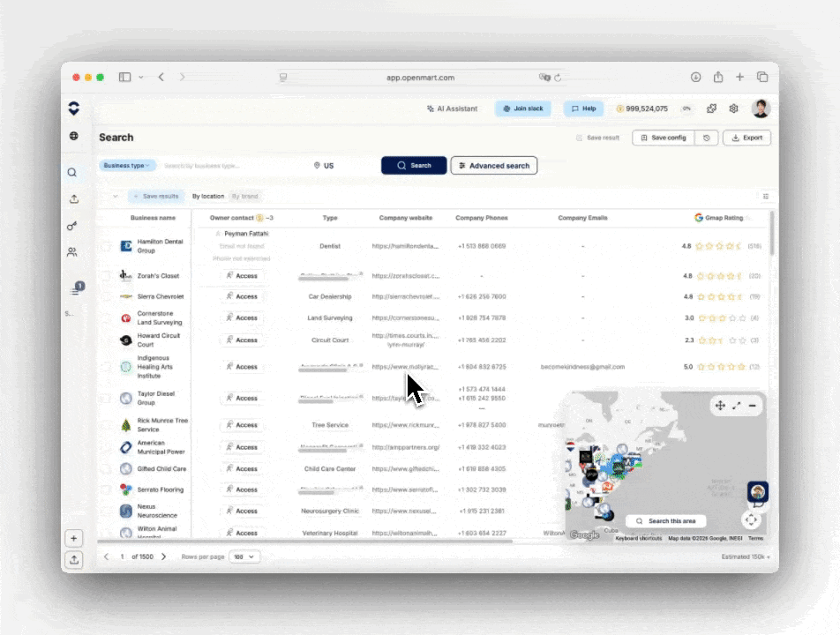Open the upload icon in the sidebar
Image resolution: width=840 pixels, height=635 pixels.
tap(74, 198)
